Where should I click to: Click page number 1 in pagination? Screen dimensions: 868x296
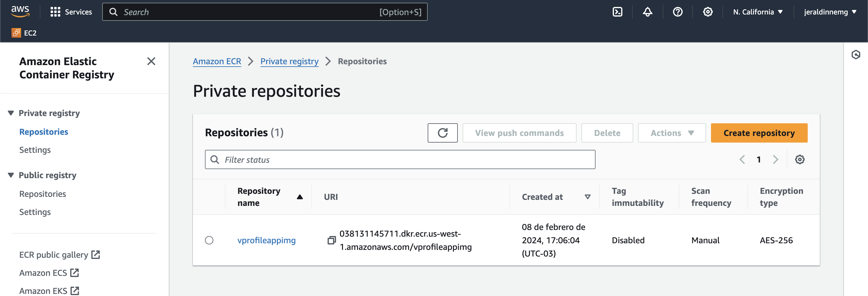tap(759, 159)
